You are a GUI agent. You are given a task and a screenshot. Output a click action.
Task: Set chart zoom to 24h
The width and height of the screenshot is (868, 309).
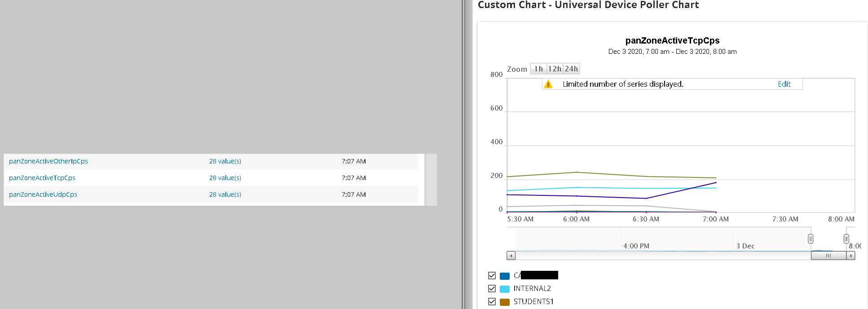click(571, 69)
